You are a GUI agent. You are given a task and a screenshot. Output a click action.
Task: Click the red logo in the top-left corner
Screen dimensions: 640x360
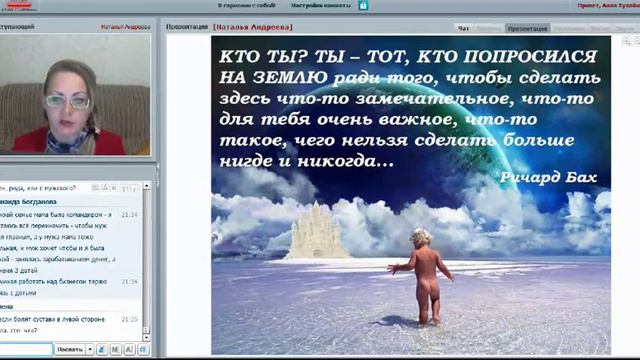click(19, 5)
